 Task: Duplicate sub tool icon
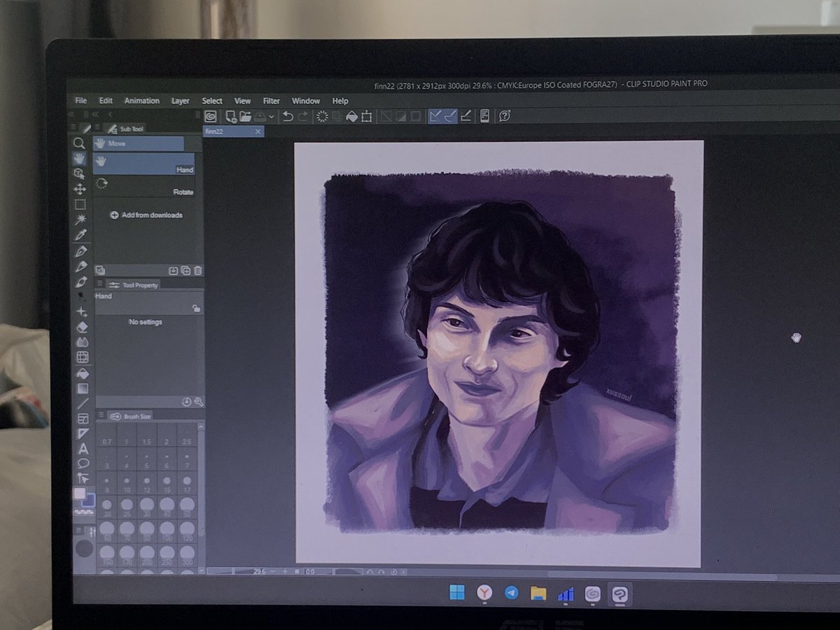point(185,271)
